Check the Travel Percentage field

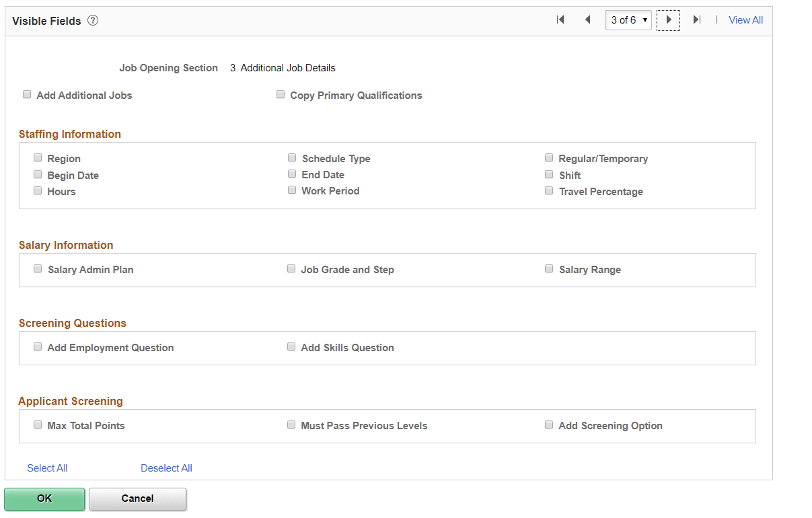(x=549, y=190)
